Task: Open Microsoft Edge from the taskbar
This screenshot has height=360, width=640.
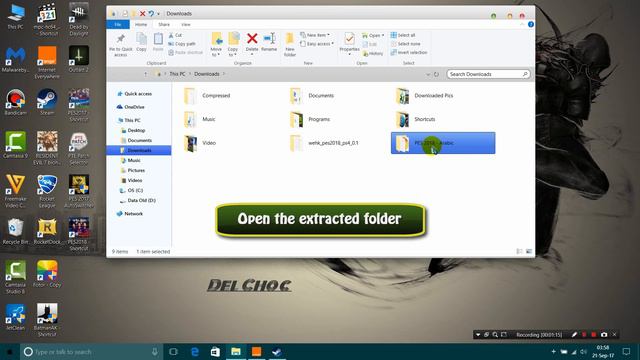Action: 195,352
